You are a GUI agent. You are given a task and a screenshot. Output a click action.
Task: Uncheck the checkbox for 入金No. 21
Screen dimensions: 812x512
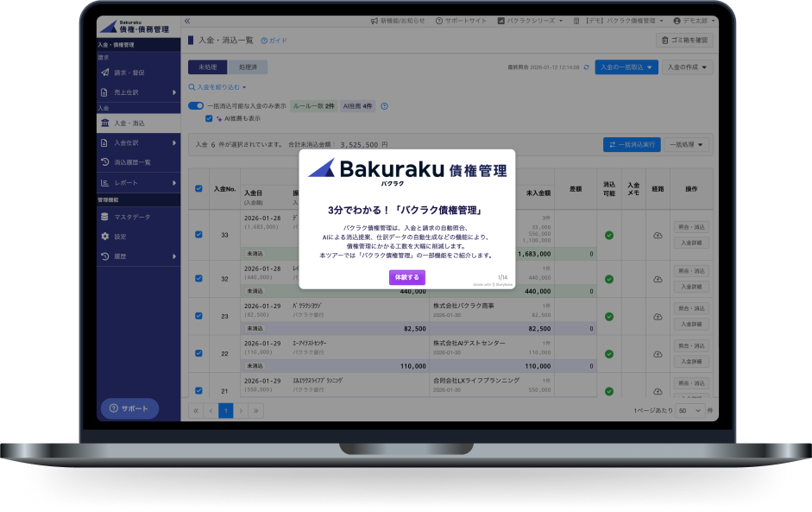(198, 390)
